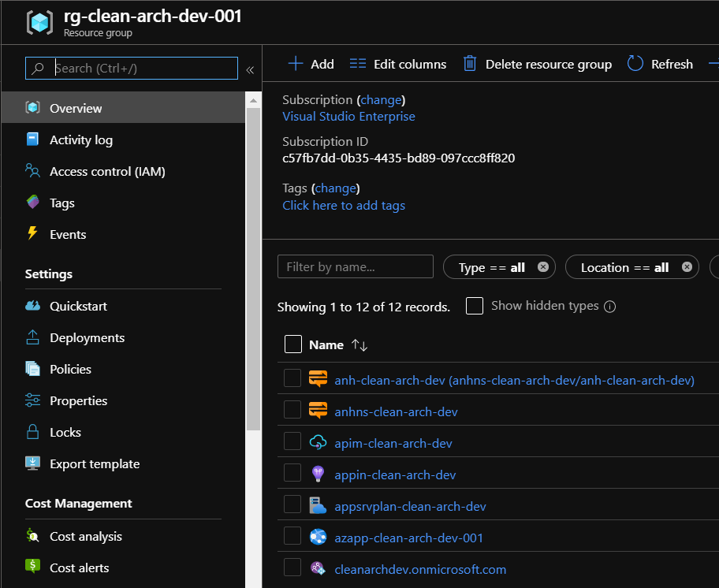Click change link next to Tags
Screen dimensions: 719x588
pyautogui.click(x=336, y=188)
